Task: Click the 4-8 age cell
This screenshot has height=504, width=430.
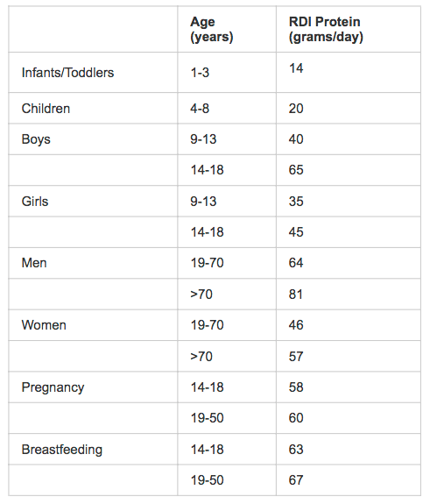Action: (200, 109)
